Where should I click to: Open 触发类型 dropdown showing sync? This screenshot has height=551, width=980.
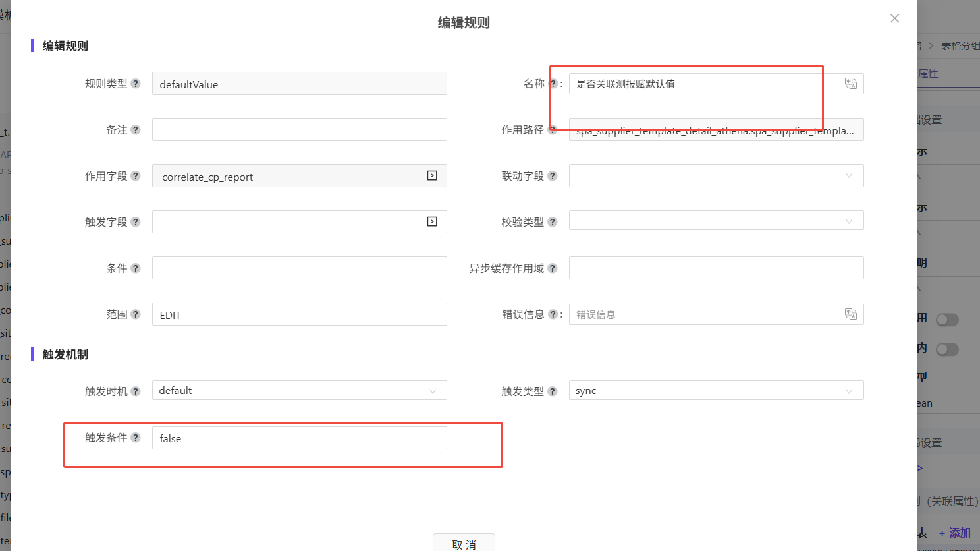(x=716, y=391)
